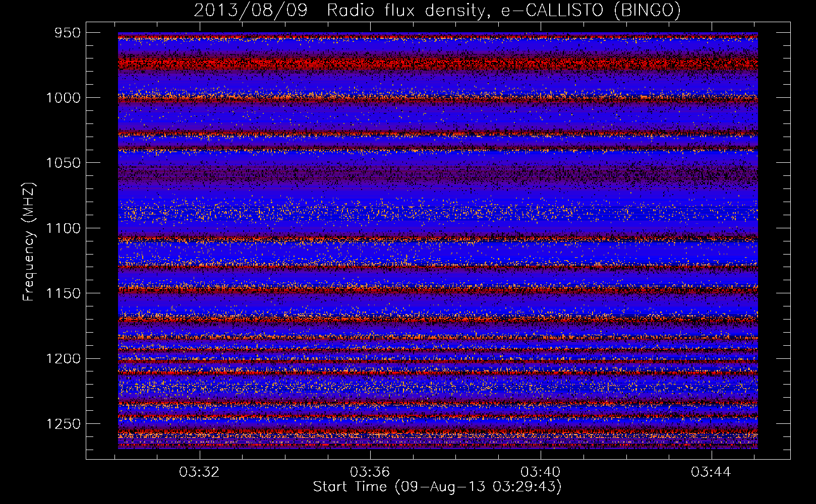816x504 pixels.
Task: Click the 1000 frequency tick label
Action: click(x=63, y=98)
